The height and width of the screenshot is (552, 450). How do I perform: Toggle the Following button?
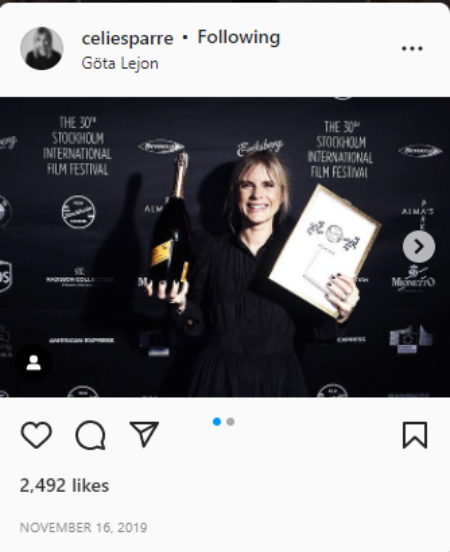click(239, 37)
